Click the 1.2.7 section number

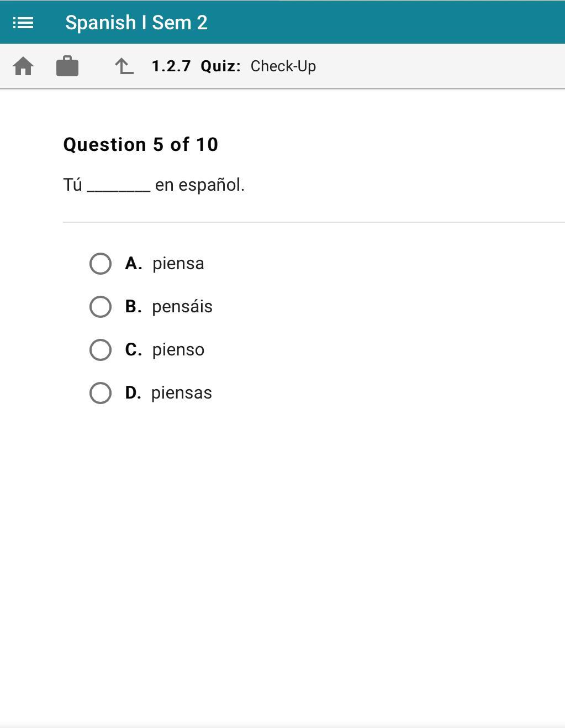point(171,66)
